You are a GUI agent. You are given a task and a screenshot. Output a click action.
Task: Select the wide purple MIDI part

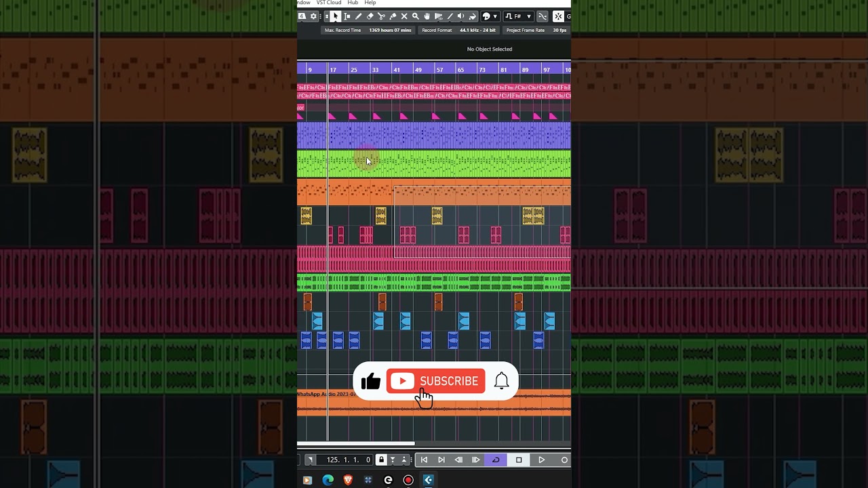434,136
